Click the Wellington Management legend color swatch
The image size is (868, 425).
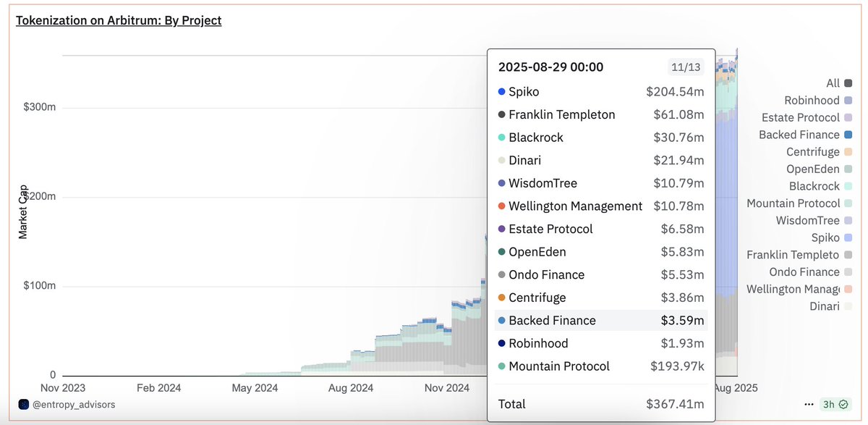pos(848,289)
